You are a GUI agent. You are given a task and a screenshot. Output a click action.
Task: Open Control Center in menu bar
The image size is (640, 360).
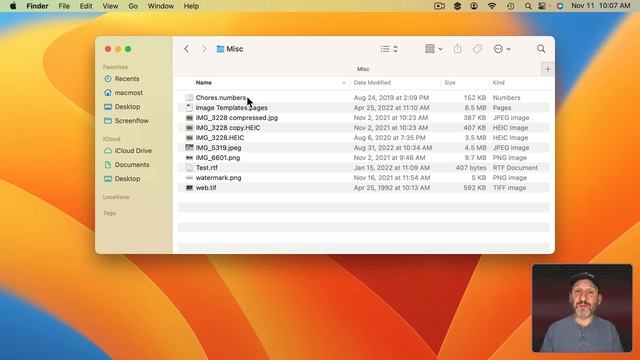pos(542,6)
